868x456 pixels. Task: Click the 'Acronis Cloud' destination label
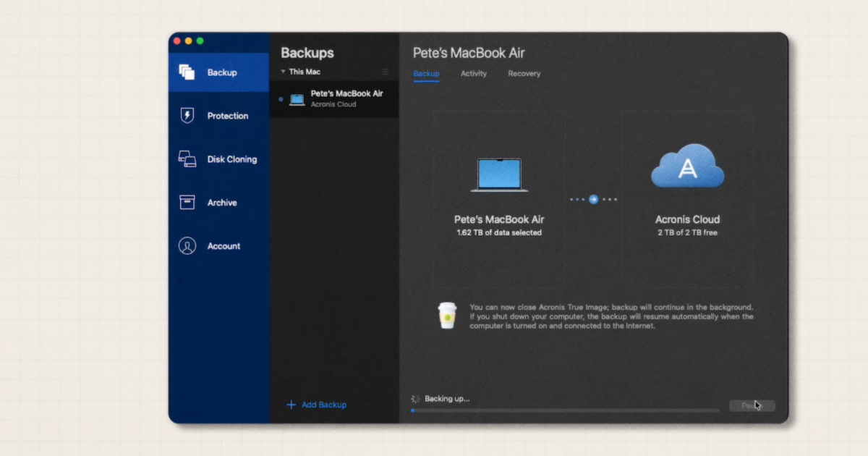click(x=687, y=219)
